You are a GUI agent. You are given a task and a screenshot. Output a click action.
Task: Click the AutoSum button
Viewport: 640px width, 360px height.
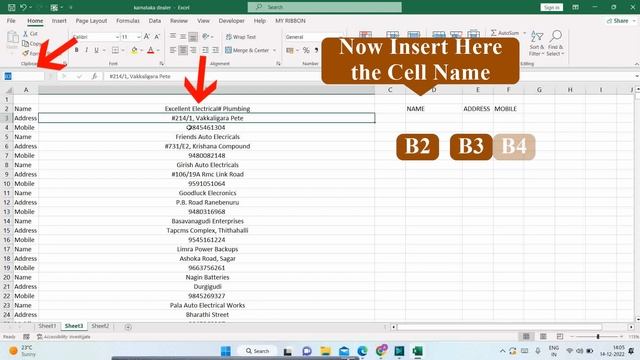pyautogui.click(x=505, y=33)
